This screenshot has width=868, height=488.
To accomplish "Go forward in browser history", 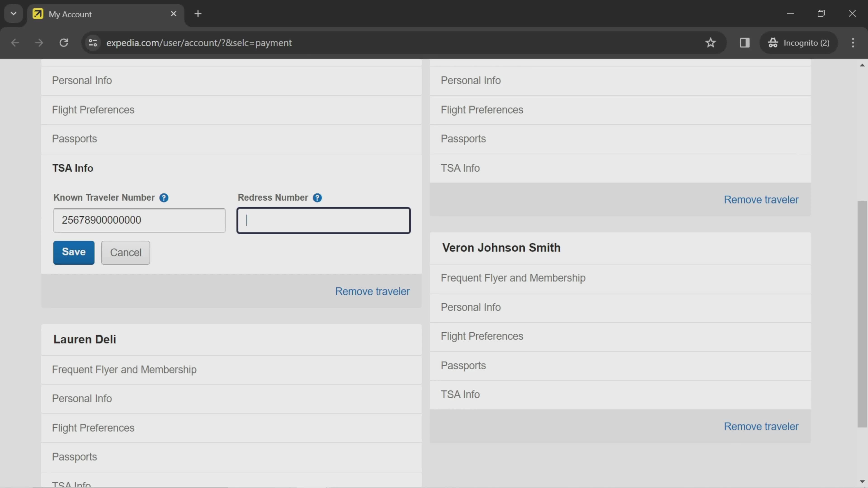I will (x=39, y=43).
